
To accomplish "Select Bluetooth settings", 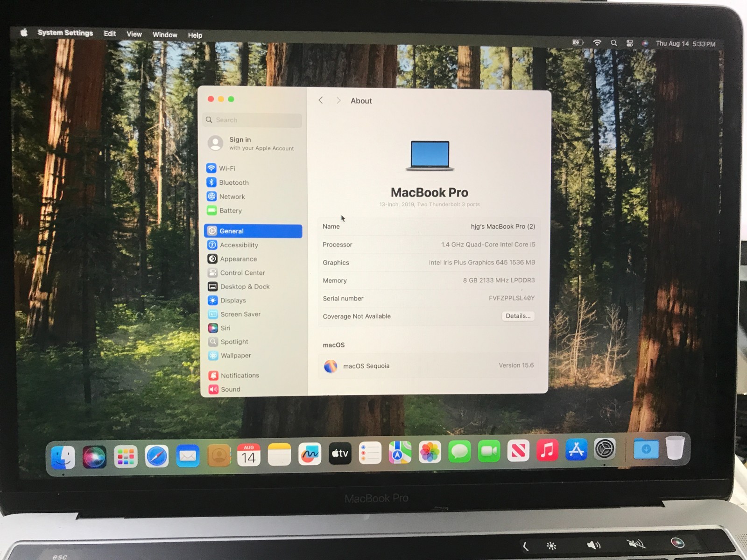I will (233, 182).
